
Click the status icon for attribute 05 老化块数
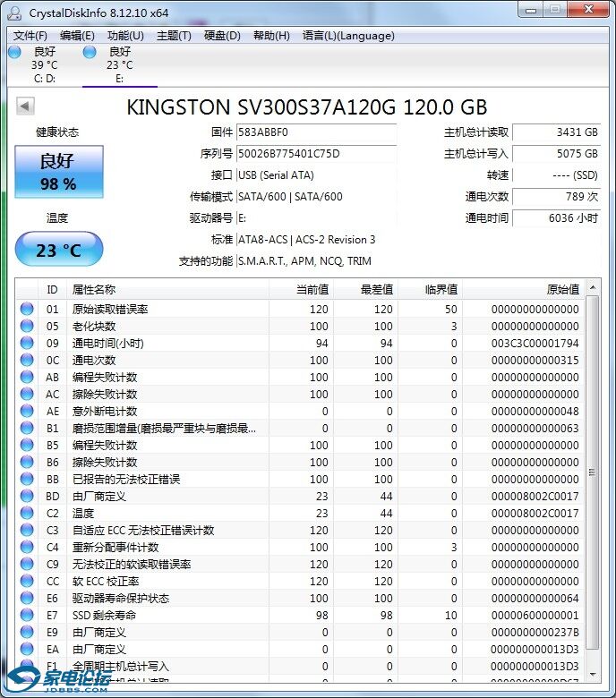click(x=27, y=326)
